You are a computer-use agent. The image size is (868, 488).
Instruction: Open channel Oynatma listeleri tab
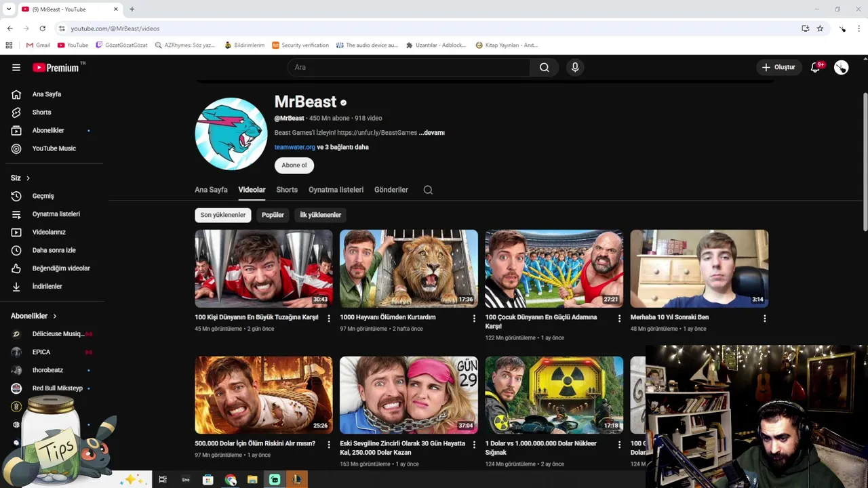tap(336, 190)
